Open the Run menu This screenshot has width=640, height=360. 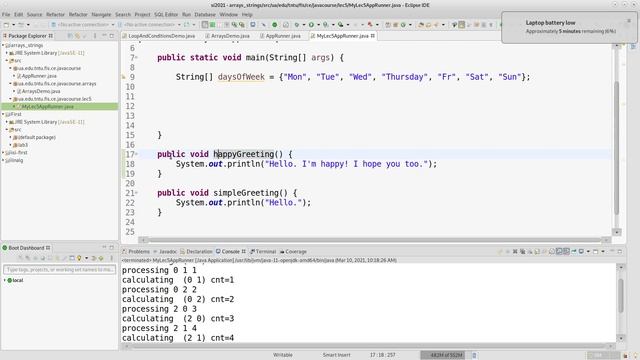point(186,14)
